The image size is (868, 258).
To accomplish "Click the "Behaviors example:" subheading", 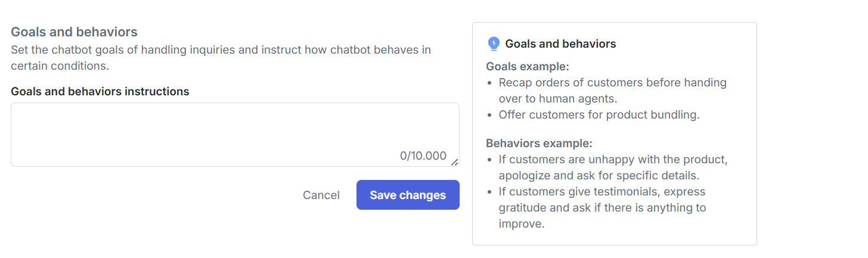I will tap(539, 144).
